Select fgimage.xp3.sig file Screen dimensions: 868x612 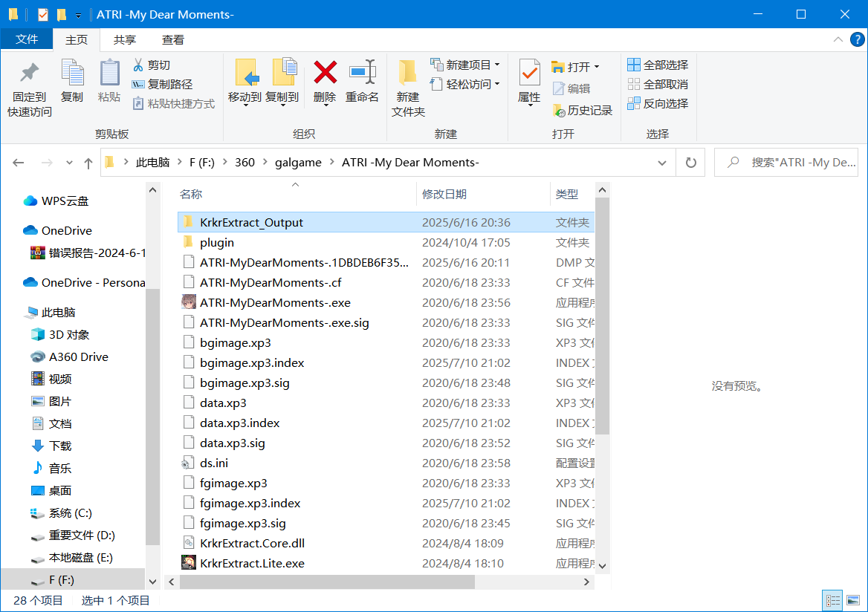point(386,523)
